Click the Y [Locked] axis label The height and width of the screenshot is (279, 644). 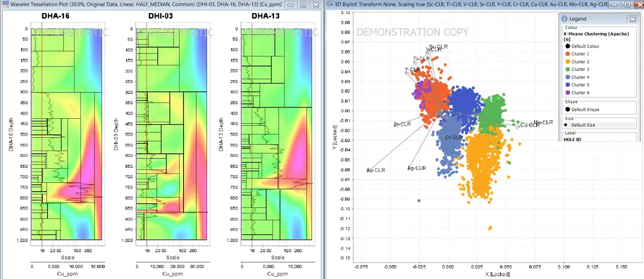334,137
